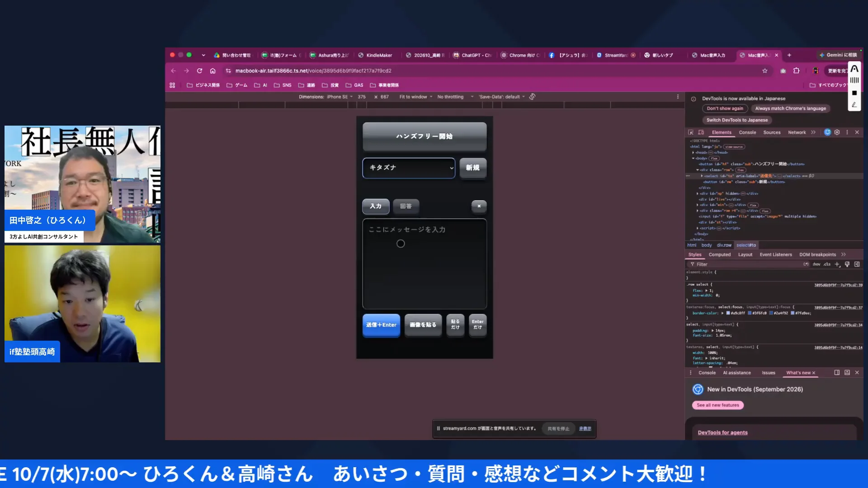This screenshot has height=488, width=868.
Task: Reload the page in Chrome
Action: tap(199, 70)
